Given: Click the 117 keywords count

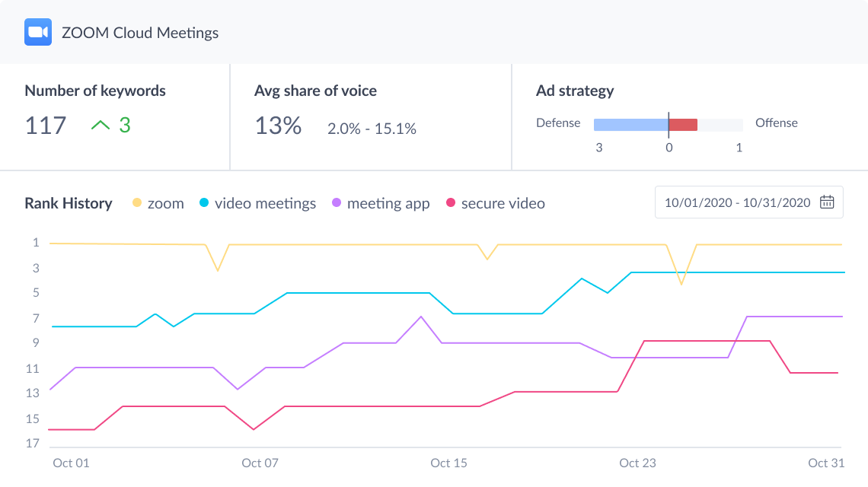Looking at the screenshot, I should [46, 126].
